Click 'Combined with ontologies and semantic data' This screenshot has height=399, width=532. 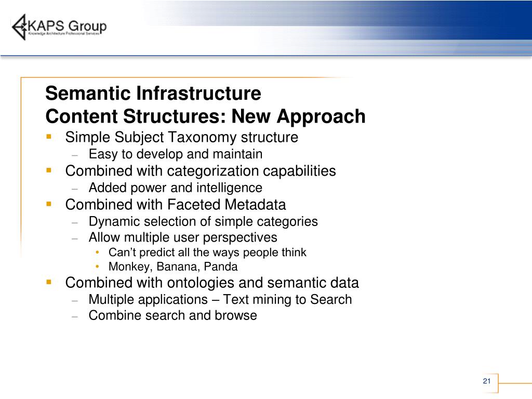coord(212,283)
